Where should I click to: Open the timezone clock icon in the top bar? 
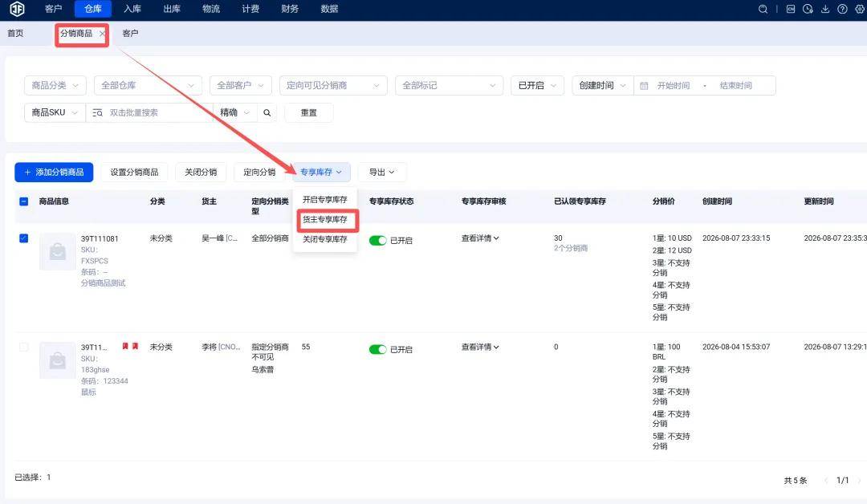808,10
